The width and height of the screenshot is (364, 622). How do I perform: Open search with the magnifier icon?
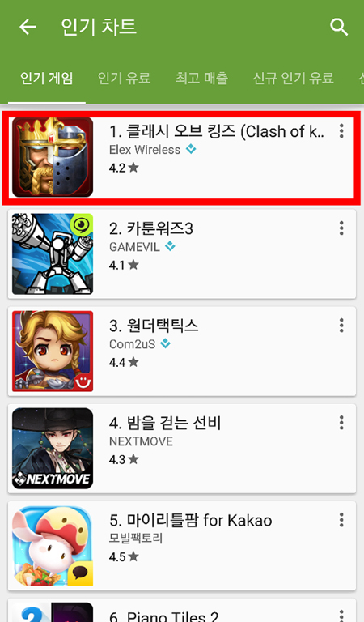click(x=339, y=27)
